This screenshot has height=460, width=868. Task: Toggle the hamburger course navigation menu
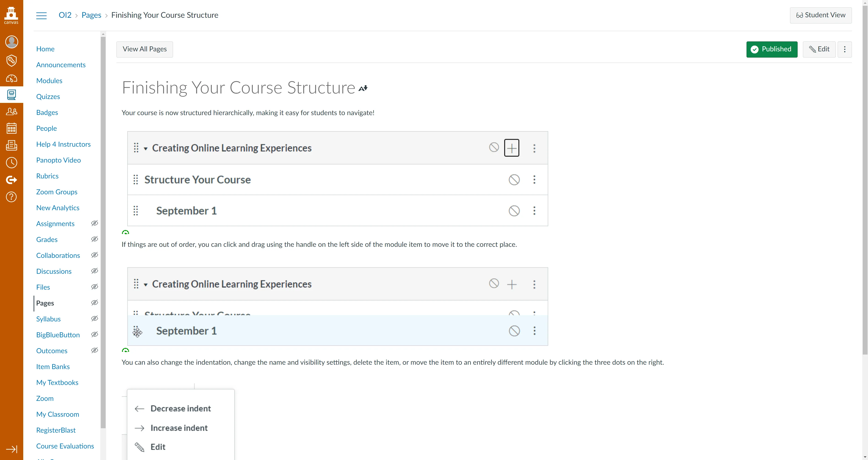click(x=41, y=15)
